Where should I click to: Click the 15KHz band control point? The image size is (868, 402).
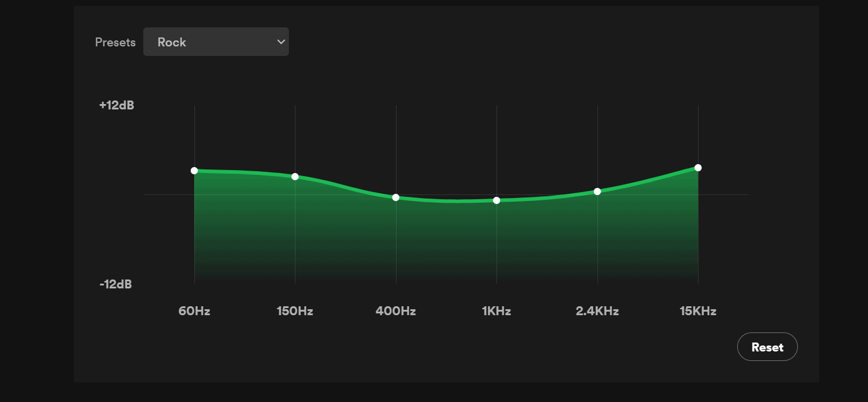pos(698,168)
